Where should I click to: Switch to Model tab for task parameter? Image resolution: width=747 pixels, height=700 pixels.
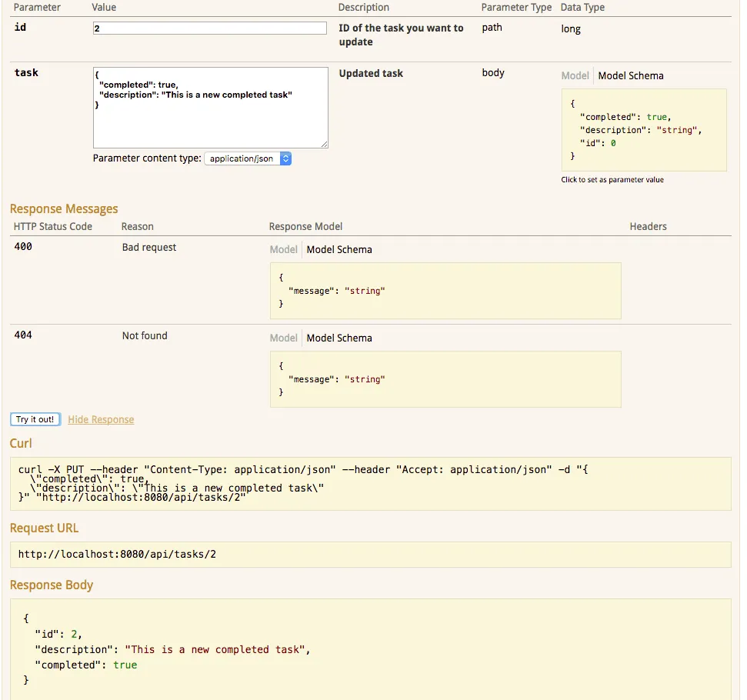click(x=575, y=75)
